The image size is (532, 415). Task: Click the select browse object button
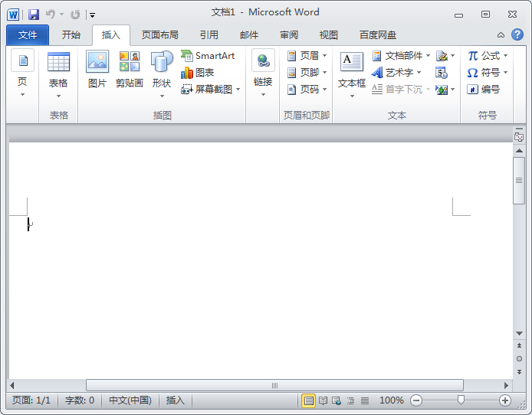pyautogui.click(x=519, y=359)
